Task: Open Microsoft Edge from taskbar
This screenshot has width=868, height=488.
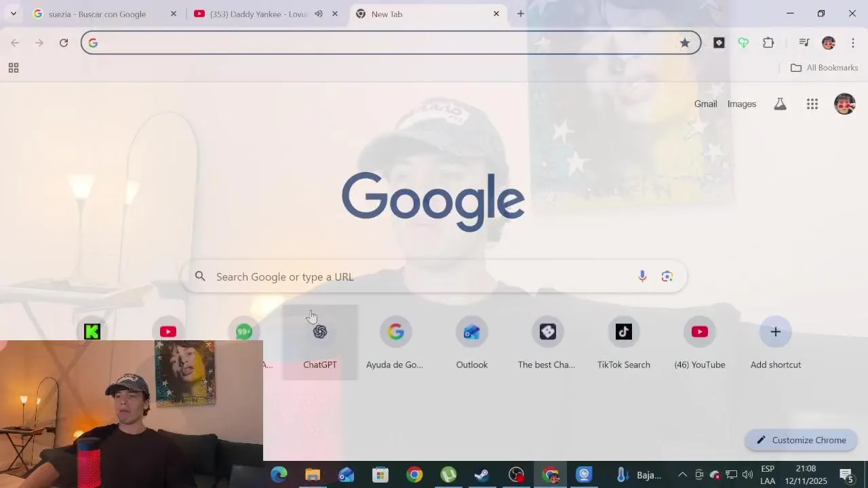Action: click(x=279, y=474)
